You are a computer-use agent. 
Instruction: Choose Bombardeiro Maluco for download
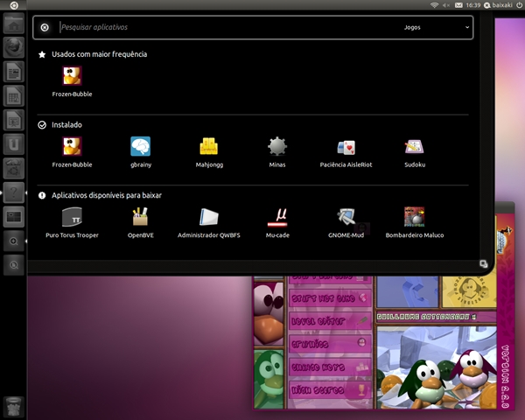point(415,217)
